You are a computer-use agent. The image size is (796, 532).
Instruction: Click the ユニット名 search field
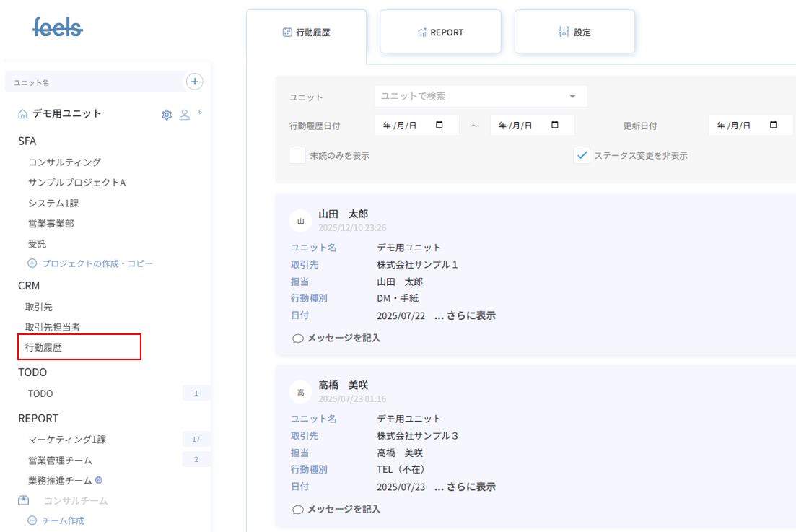click(x=94, y=82)
